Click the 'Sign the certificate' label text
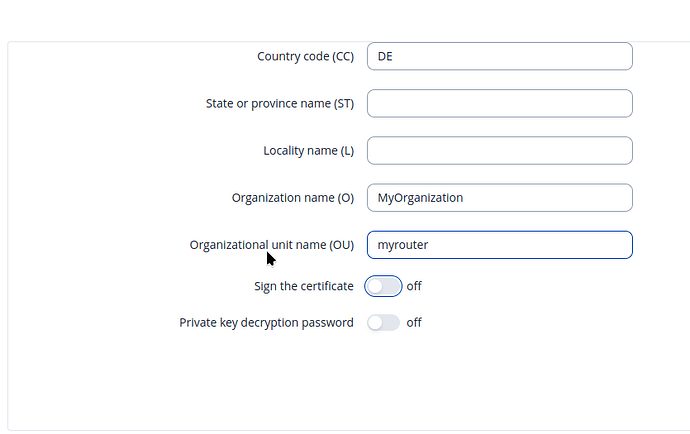The height and width of the screenshot is (434, 690). point(304,286)
